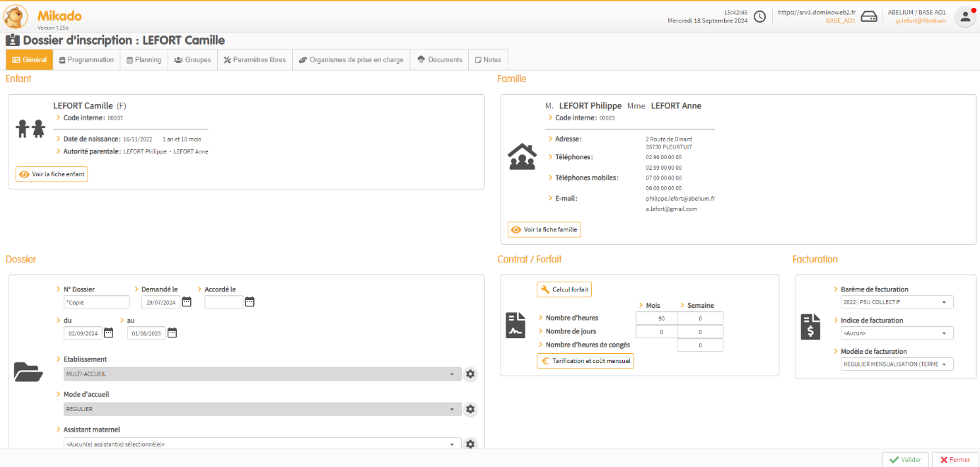Click the Mikado hamster logo
The width and height of the screenshot is (980, 467).
pos(16,16)
